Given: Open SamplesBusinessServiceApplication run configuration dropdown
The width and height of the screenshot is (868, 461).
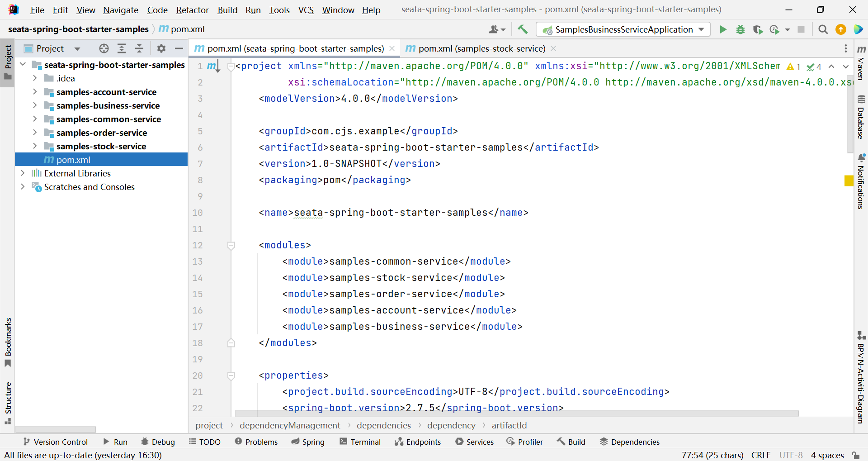Looking at the screenshot, I should pyautogui.click(x=623, y=29).
